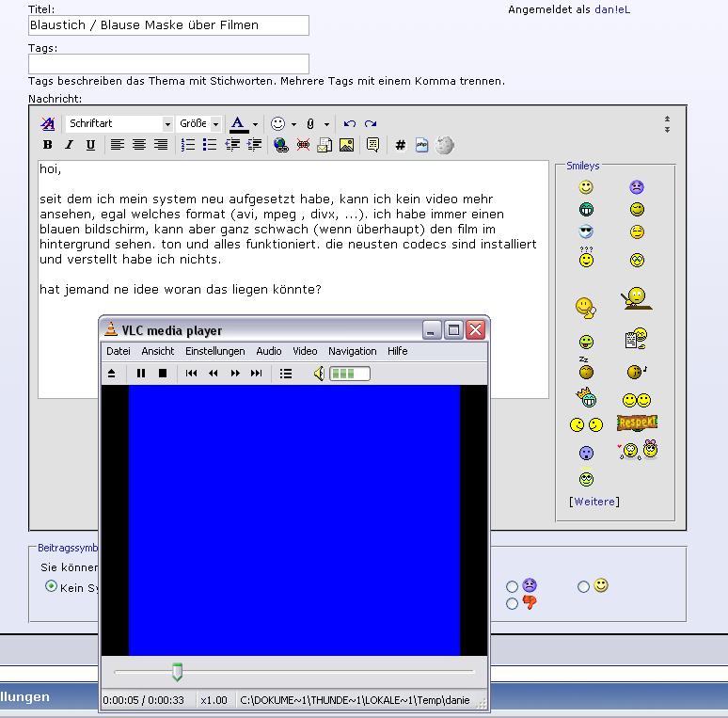This screenshot has height=718, width=728.
Task: Click the VLC eject button
Action: (111, 374)
